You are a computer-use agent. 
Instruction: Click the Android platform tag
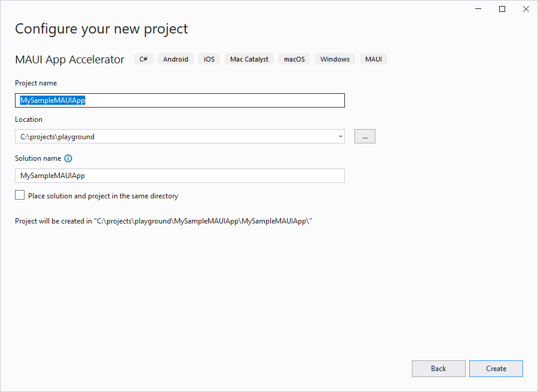[176, 59]
